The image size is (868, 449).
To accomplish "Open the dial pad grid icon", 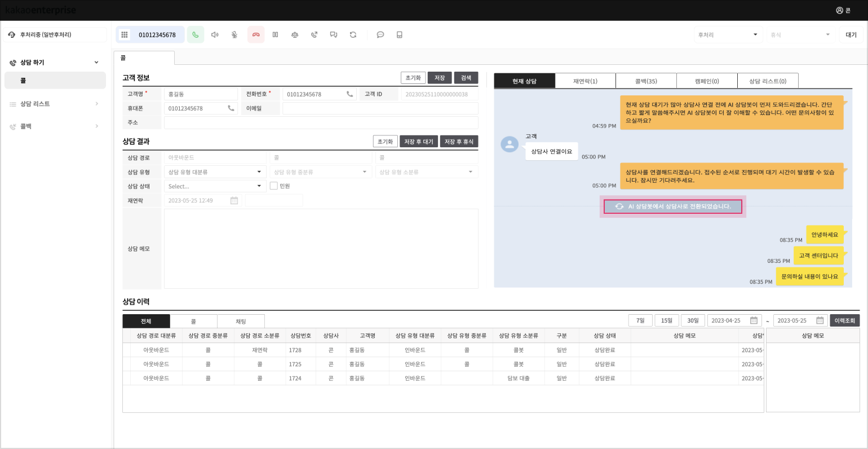I will 125,35.
